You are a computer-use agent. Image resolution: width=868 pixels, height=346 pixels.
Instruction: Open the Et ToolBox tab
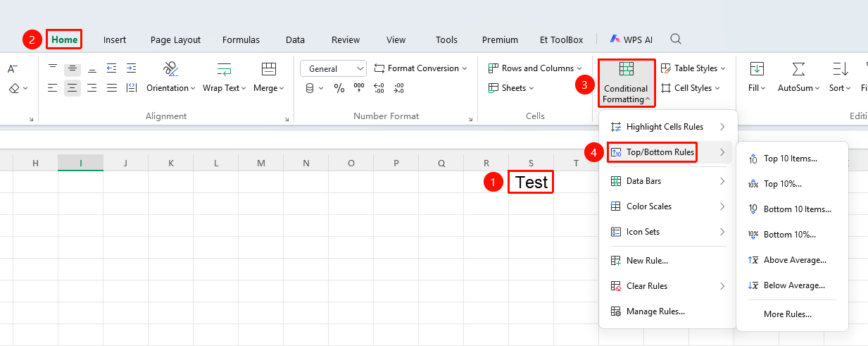pyautogui.click(x=561, y=39)
